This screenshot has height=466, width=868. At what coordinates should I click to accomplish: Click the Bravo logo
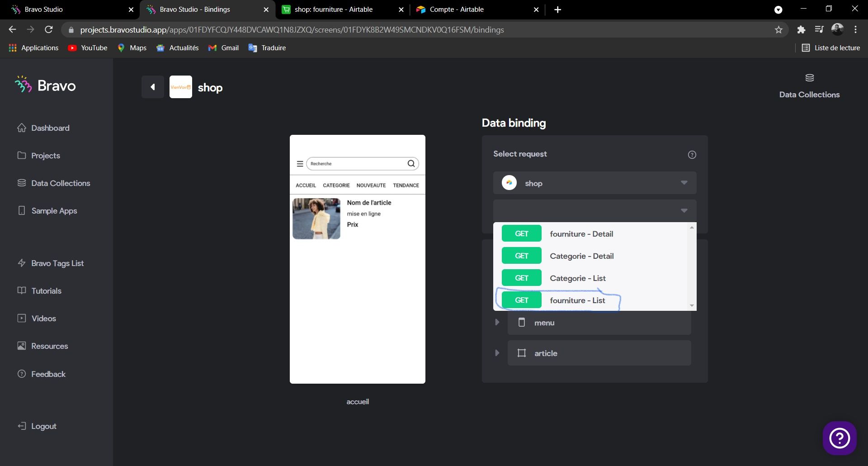click(45, 85)
